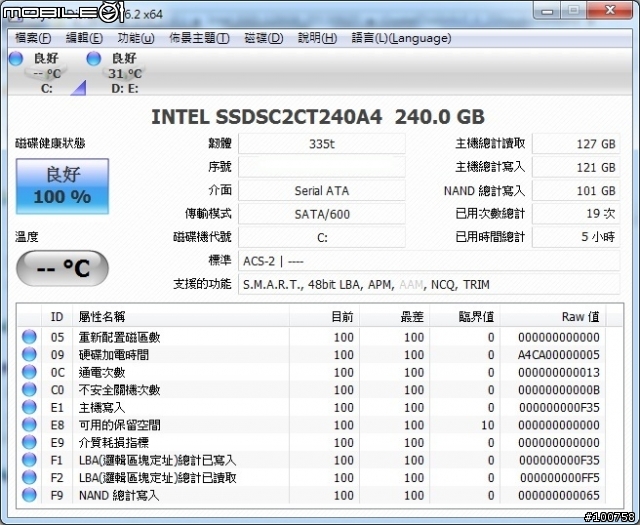Select the 主機寫入 attribute row

312,407
